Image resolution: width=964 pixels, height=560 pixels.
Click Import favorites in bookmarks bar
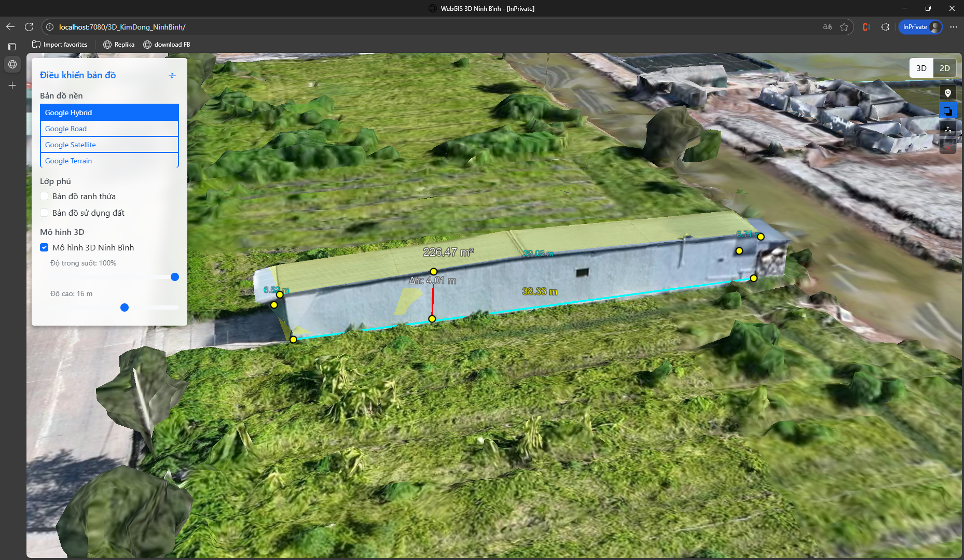(x=60, y=45)
